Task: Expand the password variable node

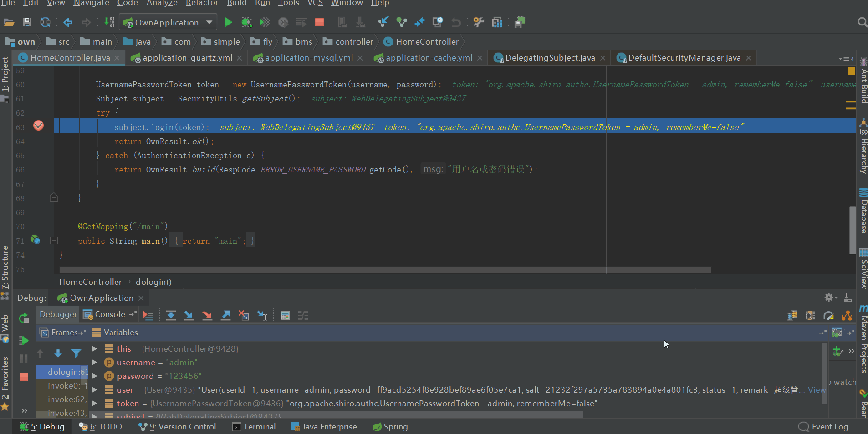Action: tap(94, 376)
